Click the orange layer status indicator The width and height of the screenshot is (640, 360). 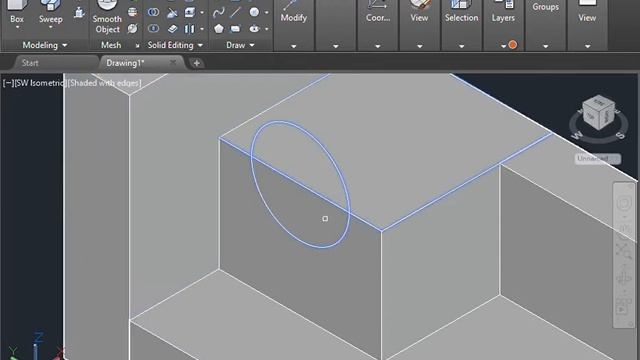click(513, 45)
